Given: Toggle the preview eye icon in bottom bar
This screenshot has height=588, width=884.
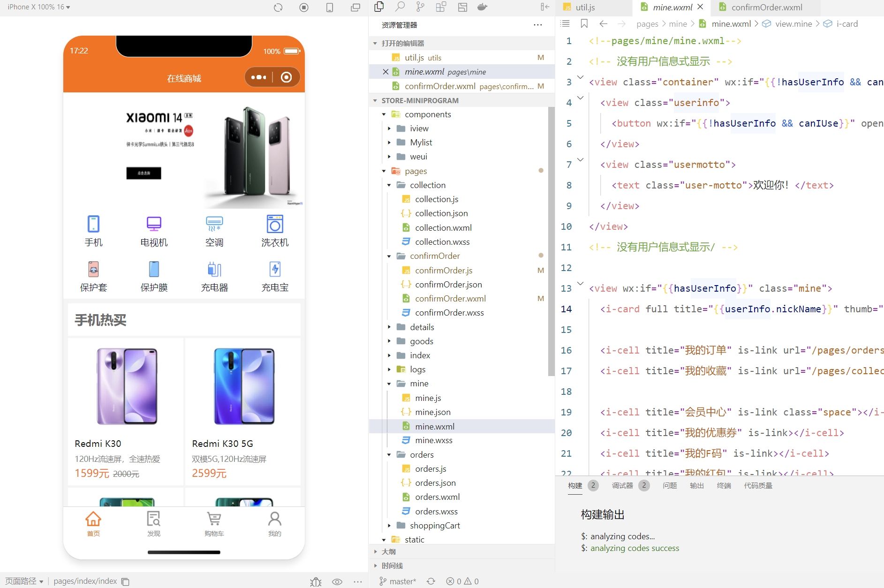Looking at the screenshot, I should (x=337, y=581).
